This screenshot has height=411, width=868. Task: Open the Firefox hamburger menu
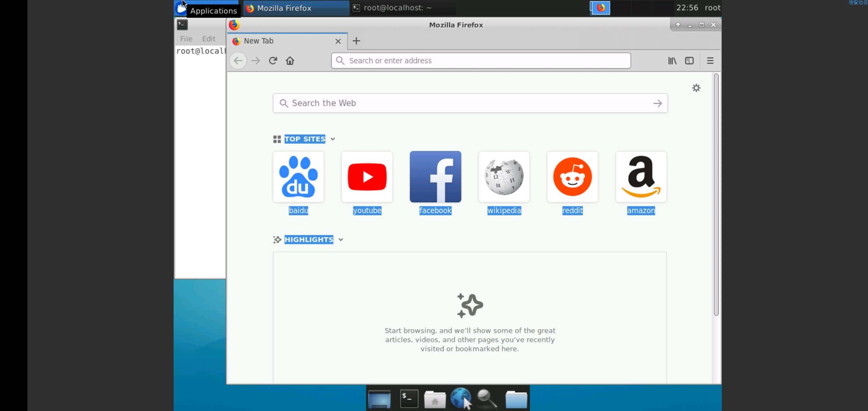pos(710,61)
